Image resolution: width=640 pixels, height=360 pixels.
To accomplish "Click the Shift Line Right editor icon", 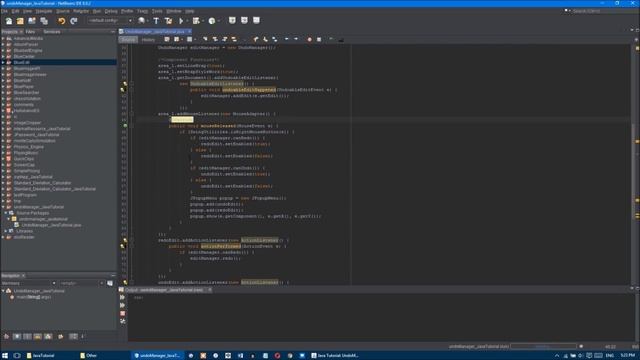I will point(296,40).
